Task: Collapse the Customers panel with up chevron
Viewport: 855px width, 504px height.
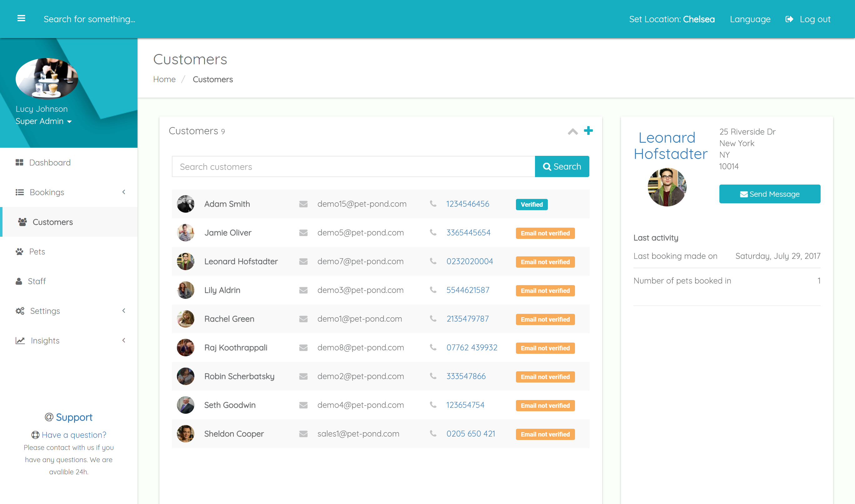Action: [572, 131]
